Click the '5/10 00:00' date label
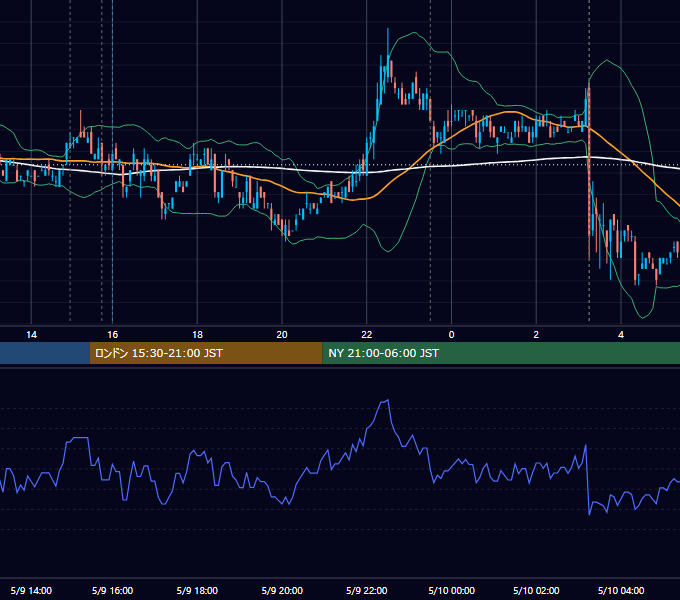680x600 pixels. tap(451, 590)
